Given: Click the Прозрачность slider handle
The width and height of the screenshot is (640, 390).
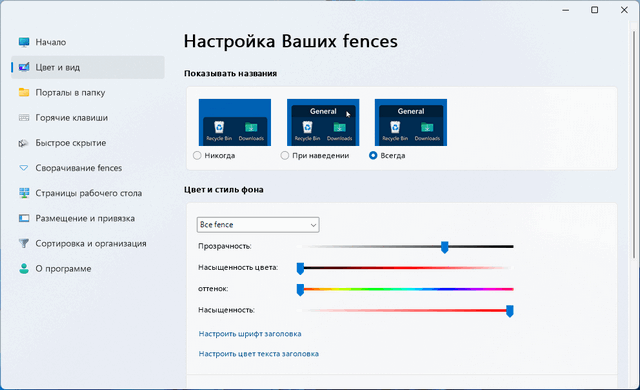Looking at the screenshot, I should (x=444, y=247).
